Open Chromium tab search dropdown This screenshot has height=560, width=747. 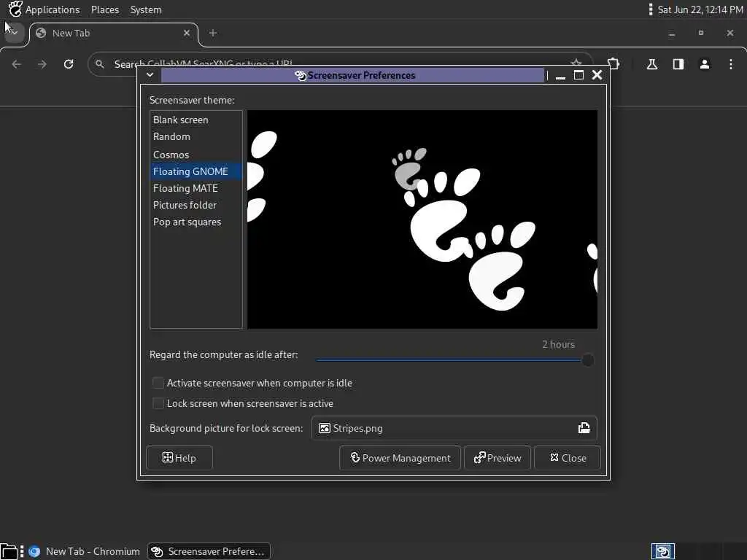point(14,32)
